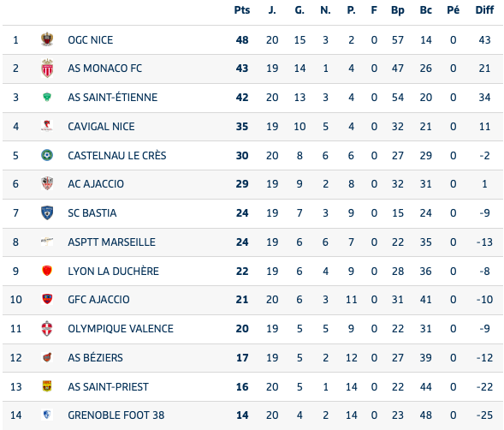This screenshot has height=430, width=504.
Task: Click the OGC Nice club crest
Action: (47, 39)
